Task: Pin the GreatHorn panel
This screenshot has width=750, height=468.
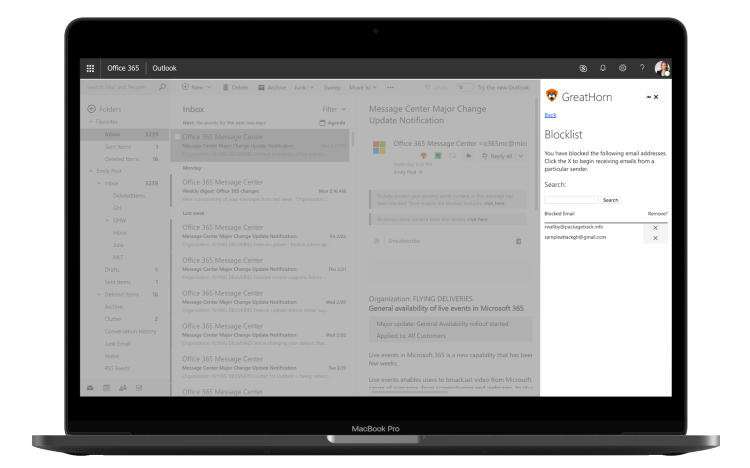Action: 649,97
